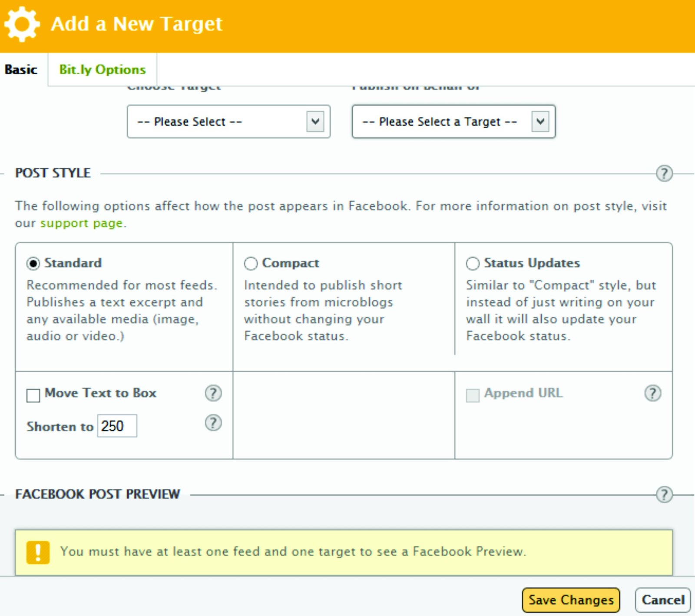Switch to the Bit.ly Options tab
Screen dimensions: 695x616
point(103,70)
